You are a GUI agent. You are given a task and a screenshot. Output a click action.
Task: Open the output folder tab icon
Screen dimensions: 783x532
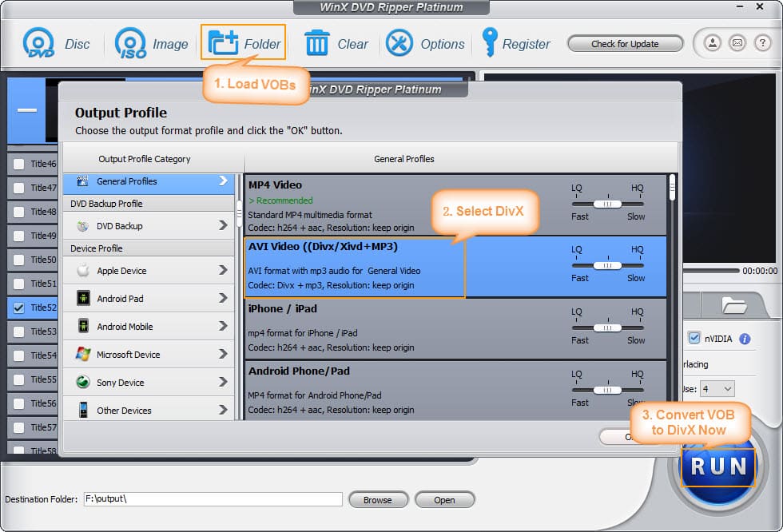pyautogui.click(x=733, y=304)
